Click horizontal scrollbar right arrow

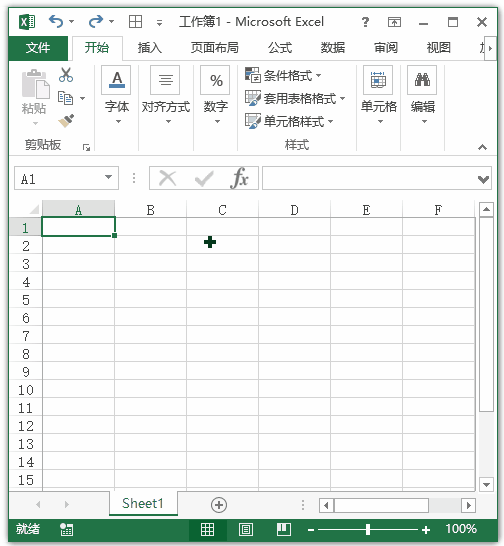point(468,505)
